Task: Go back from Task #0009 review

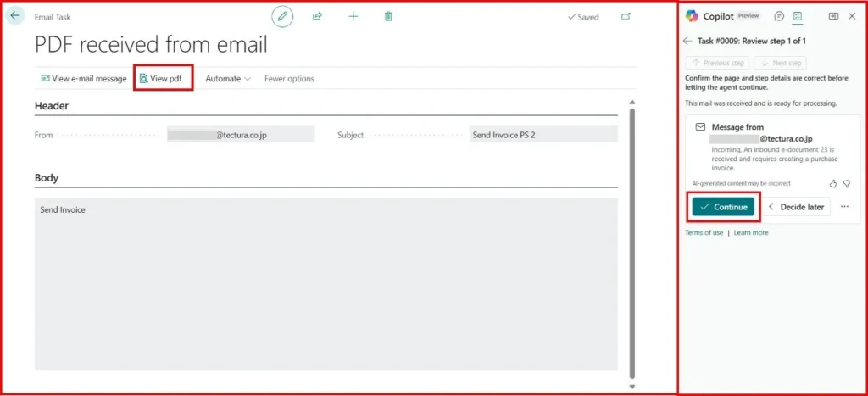Action: click(x=687, y=41)
